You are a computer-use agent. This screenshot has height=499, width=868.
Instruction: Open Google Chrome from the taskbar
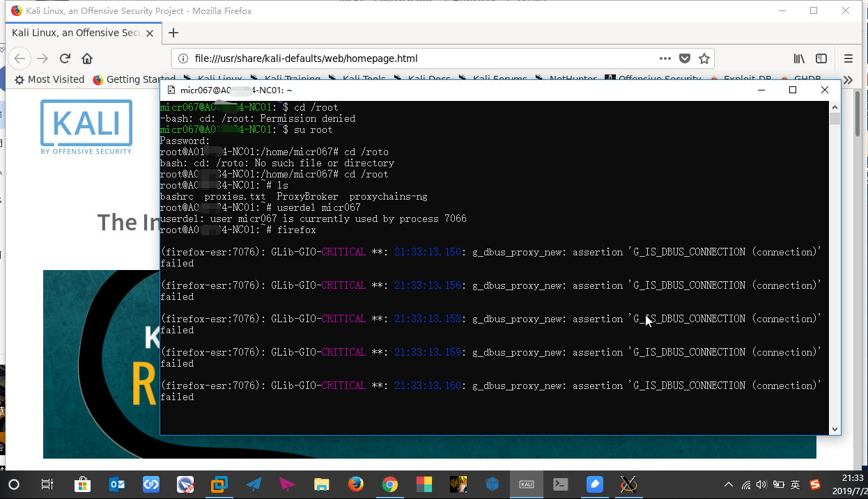pyautogui.click(x=390, y=484)
